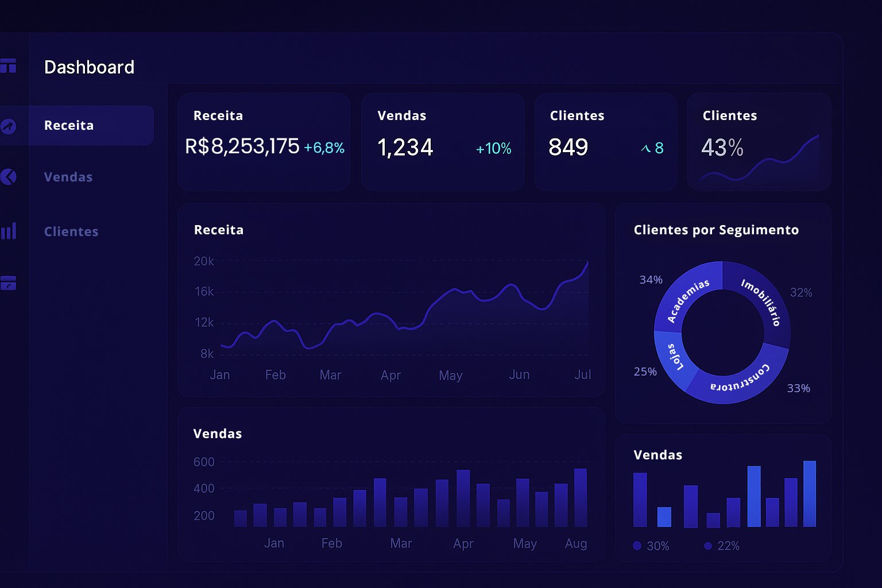Click the up-arrow icon in the Clientes 849 card
This screenshot has height=588, width=882.
tap(645, 149)
